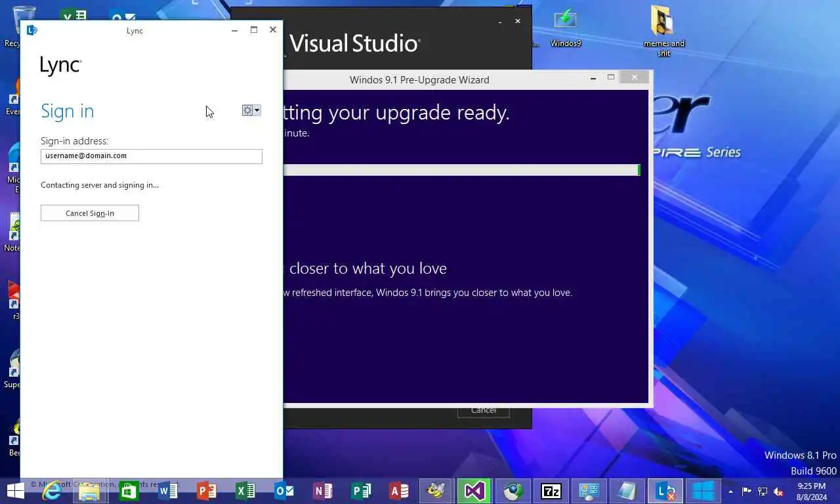Click the 'Sign in' heading in Lync
This screenshot has height=504, width=840.
coord(68,111)
